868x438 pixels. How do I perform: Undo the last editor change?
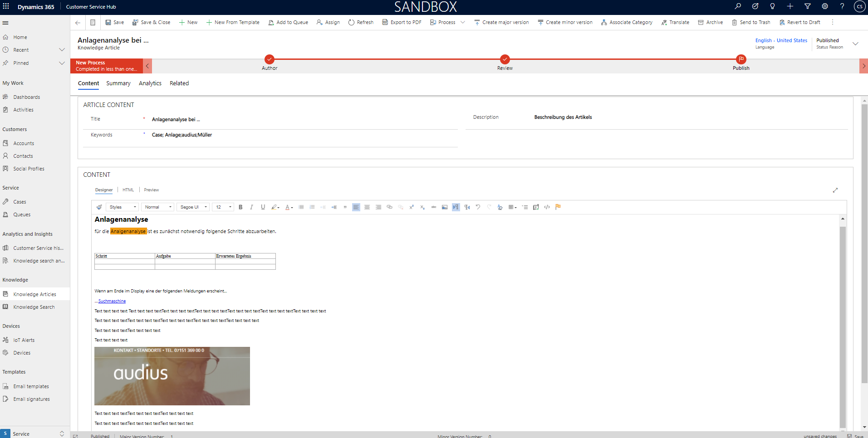click(478, 207)
